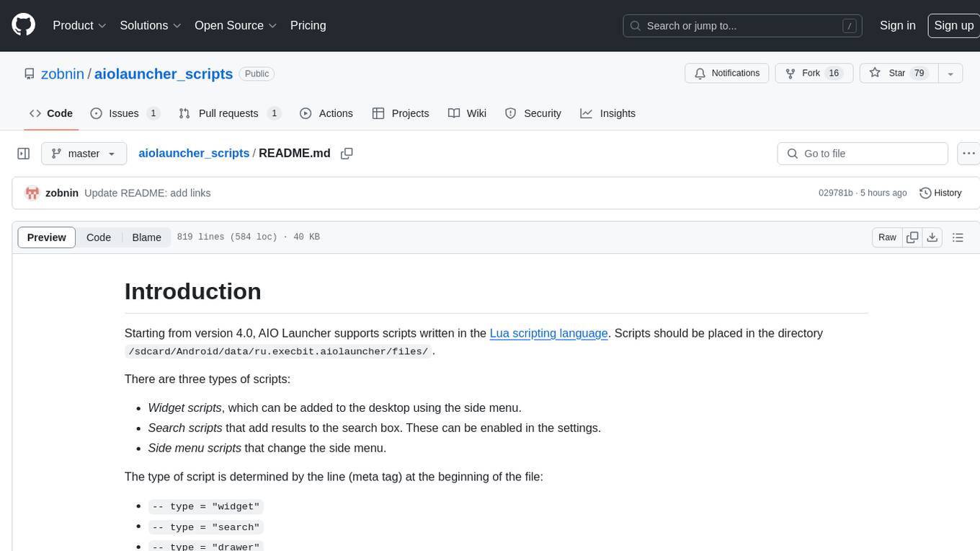Click the zobnin avatar image
The image size is (980, 551).
(x=32, y=193)
